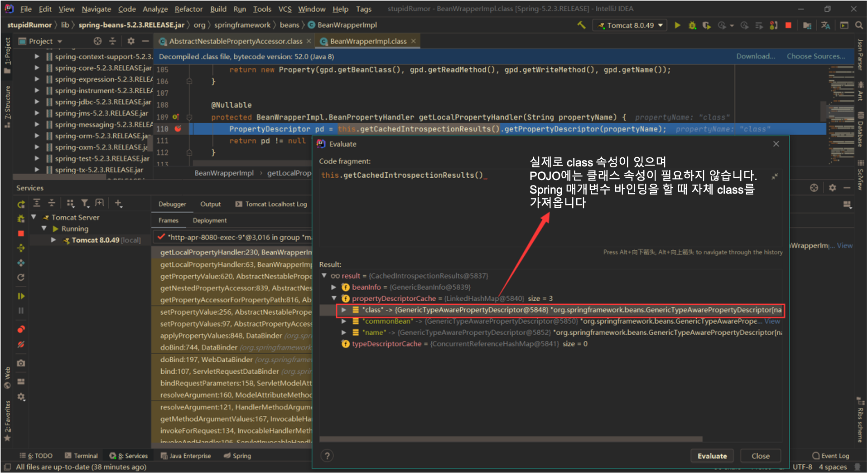The image size is (868, 473).
Task: Stop the running process with red square
Action: [788, 25]
